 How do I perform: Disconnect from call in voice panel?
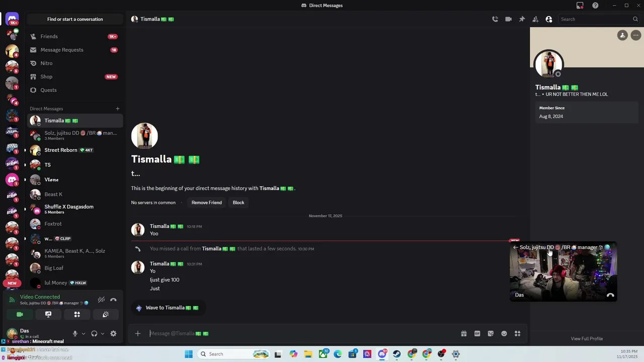(113, 300)
